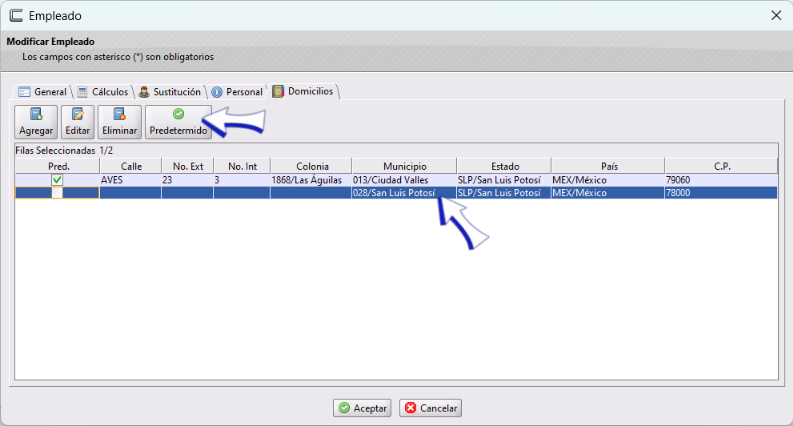Click the País column header
Screen dimensions: 793x426
pos(608,166)
